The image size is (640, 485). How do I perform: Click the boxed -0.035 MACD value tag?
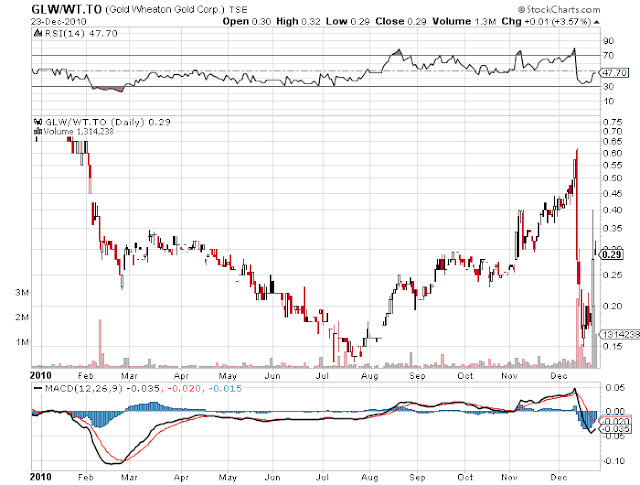point(616,429)
